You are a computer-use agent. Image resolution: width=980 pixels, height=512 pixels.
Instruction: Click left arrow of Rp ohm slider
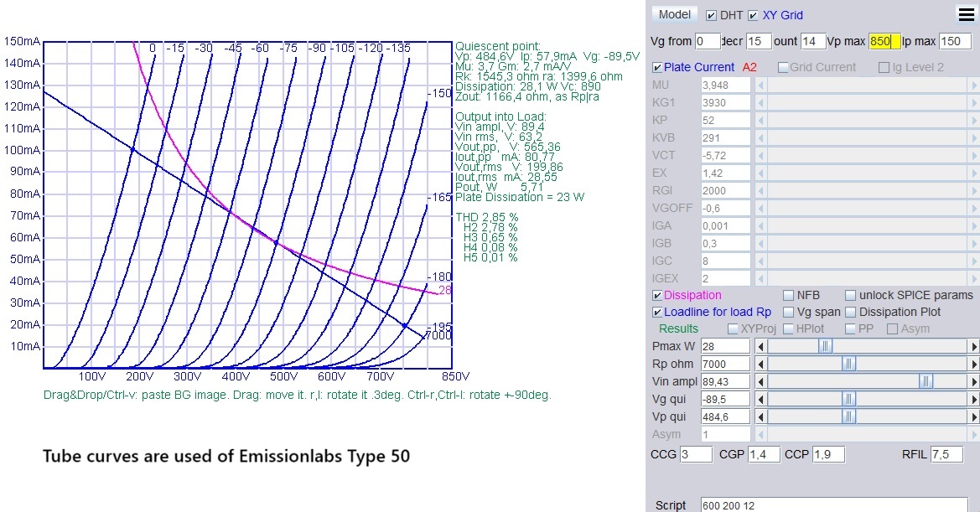pyautogui.click(x=761, y=364)
